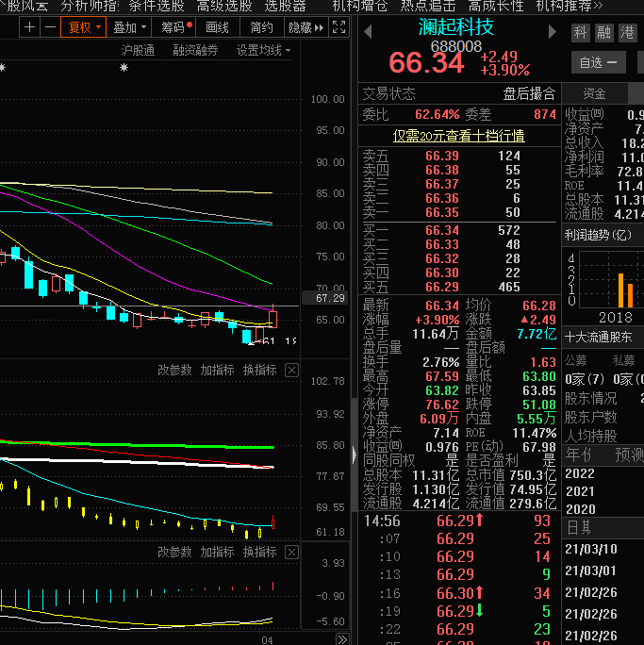The width and height of the screenshot is (644, 645).
Task: Open 机构增仓 menu item
Action: coord(359,6)
